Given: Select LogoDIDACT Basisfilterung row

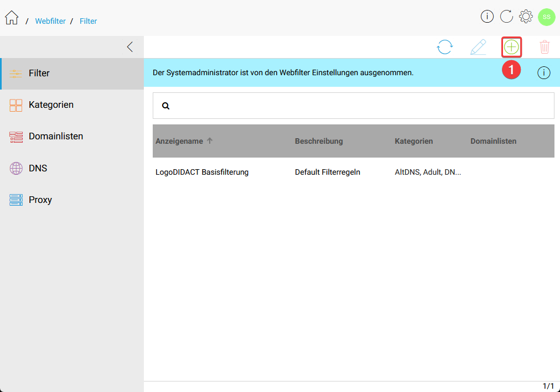Looking at the screenshot, I should pyautogui.click(x=354, y=172).
